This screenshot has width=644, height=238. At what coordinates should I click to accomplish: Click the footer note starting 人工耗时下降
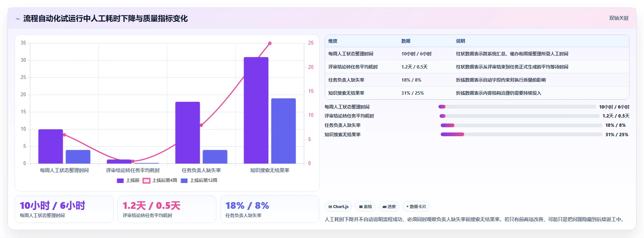click(x=475, y=219)
